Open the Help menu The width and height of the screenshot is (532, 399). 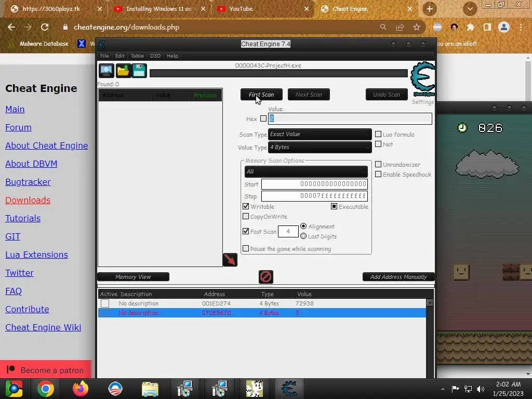coord(172,56)
